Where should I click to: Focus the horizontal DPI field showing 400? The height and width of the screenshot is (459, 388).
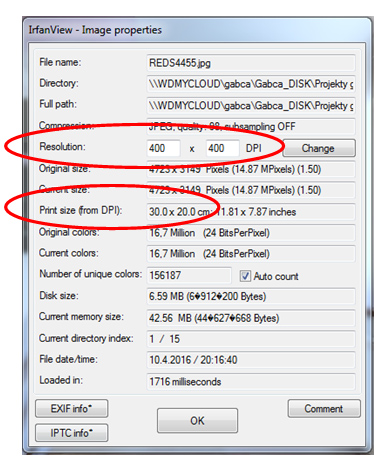coord(163,148)
